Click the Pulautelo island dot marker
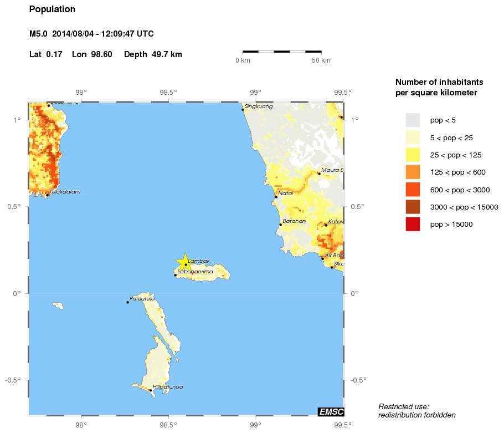Screen dimensions: 504x433 point(127,302)
